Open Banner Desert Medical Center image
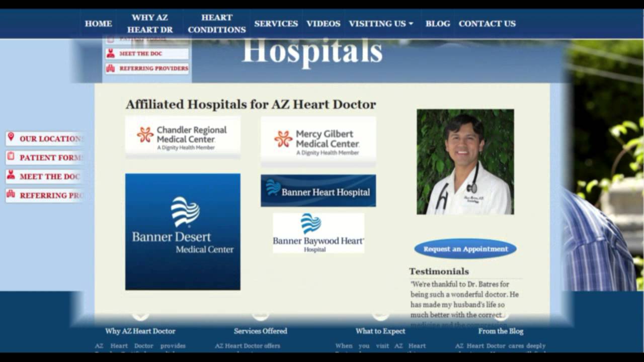 click(183, 232)
